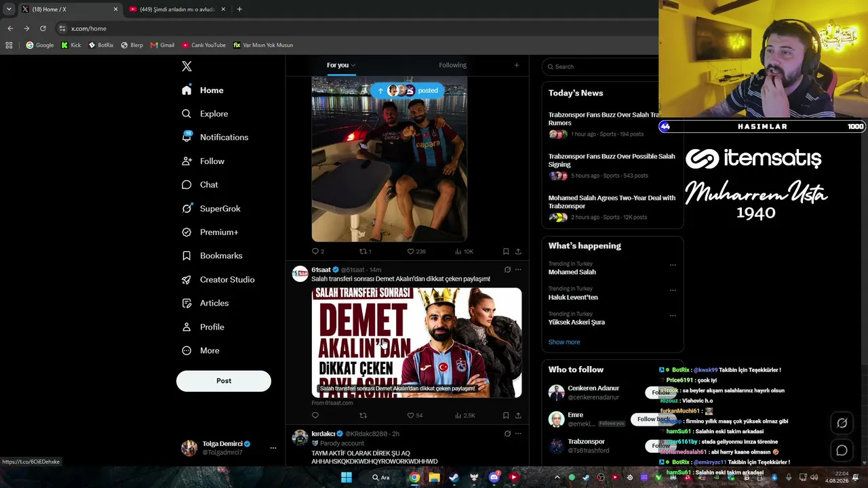Open the floating chat messages button
The image size is (868, 488).
[x=842, y=450]
